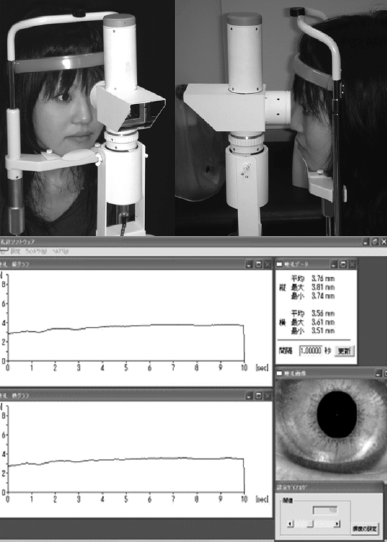Focus the 1.00000 interval input field
Screen dimensions: 387x542
(x=310, y=351)
